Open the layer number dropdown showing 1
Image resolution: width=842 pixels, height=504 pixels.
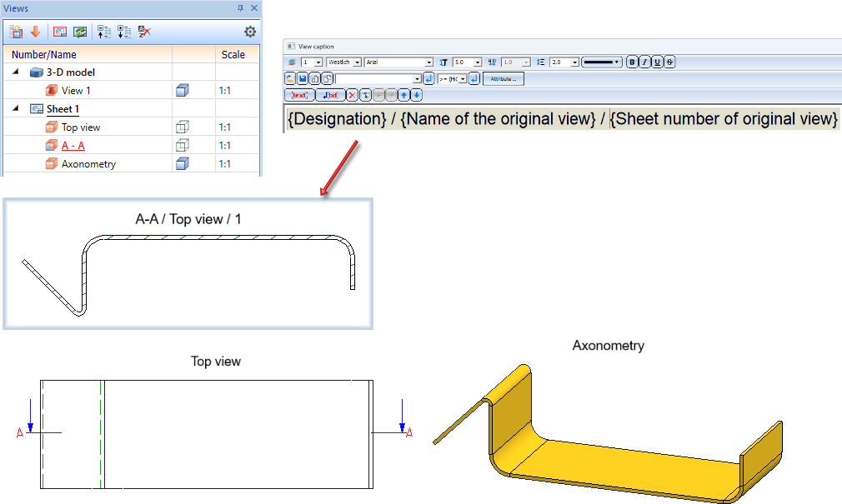tap(318, 62)
